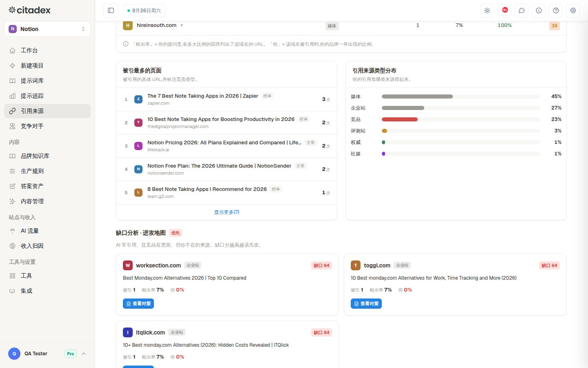This screenshot has width=588, height=368.
Task: Open the NotionSender free plan guide row
Action: pos(227,169)
